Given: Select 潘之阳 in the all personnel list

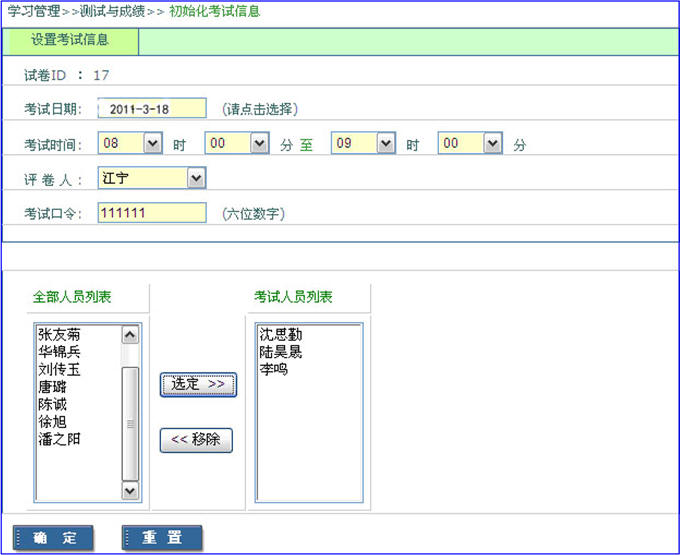Looking at the screenshot, I should [x=59, y=439].
